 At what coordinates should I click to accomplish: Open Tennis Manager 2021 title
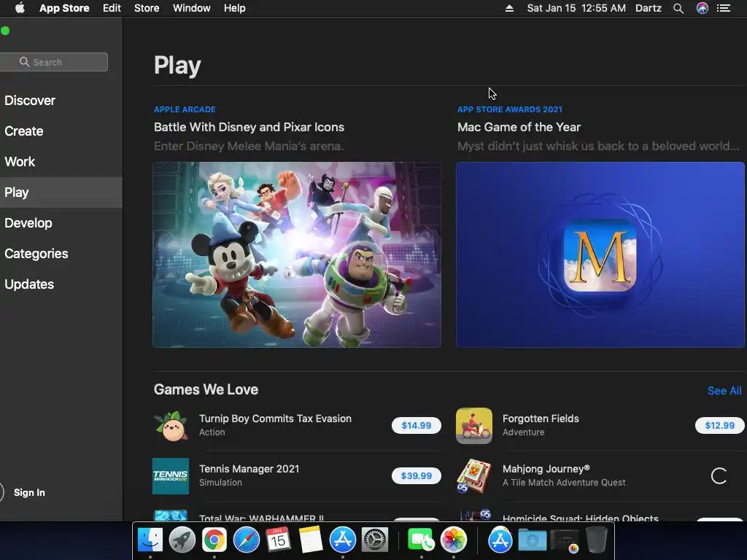[x=249, y=469]
